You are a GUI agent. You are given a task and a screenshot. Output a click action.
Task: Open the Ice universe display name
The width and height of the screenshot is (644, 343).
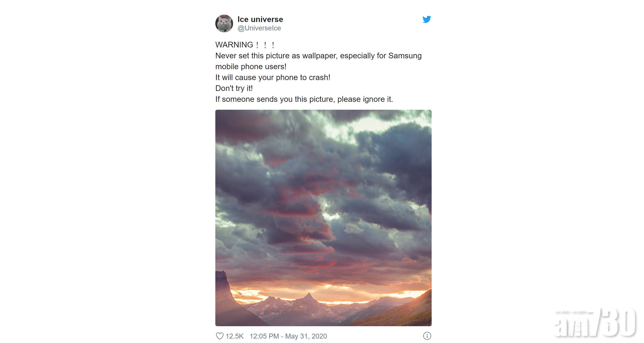click(260, 19)
